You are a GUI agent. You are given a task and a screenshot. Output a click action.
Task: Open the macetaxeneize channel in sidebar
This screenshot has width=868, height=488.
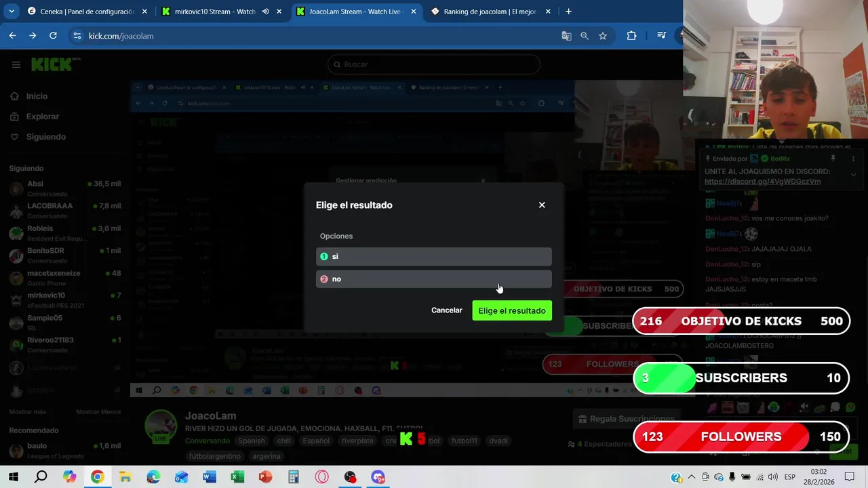[x=64, y=278]
